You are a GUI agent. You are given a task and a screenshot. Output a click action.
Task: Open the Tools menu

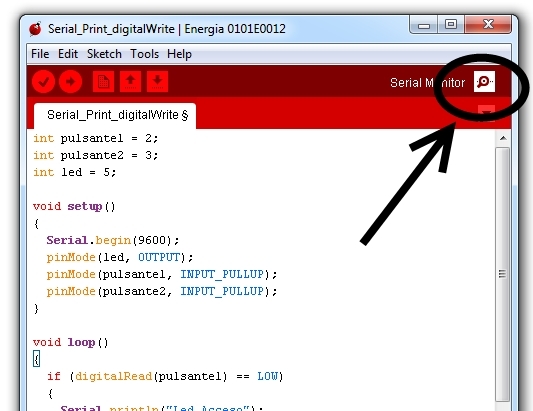144,54
